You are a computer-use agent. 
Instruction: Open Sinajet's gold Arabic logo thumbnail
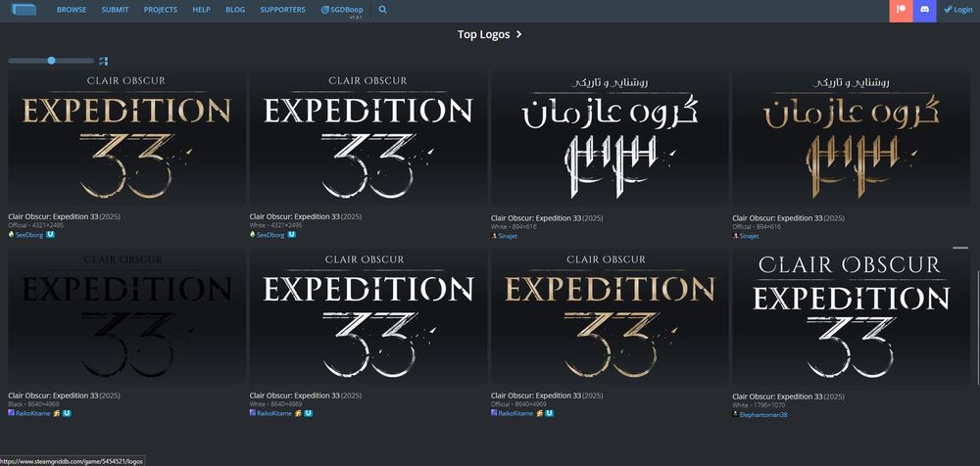click(851, 138)
